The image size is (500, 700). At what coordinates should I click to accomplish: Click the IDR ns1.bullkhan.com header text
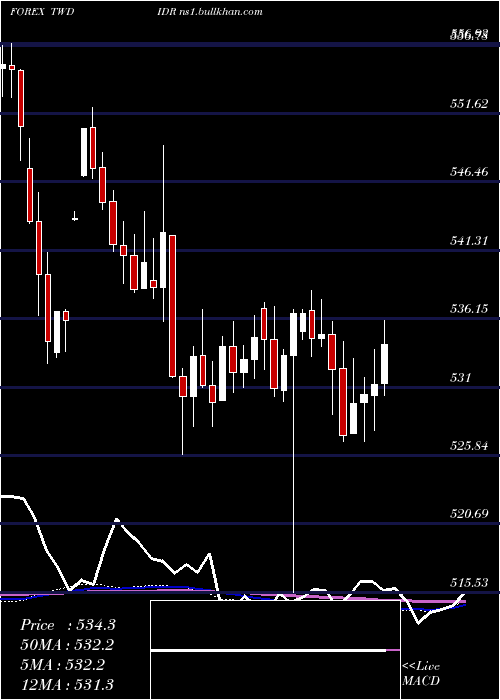click(210, 12)
